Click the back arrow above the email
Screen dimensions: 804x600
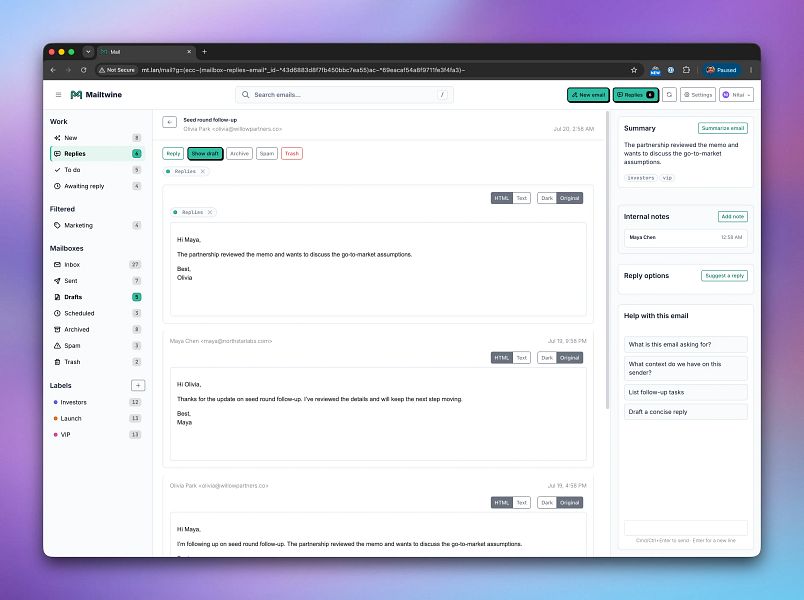click(170, 122)
